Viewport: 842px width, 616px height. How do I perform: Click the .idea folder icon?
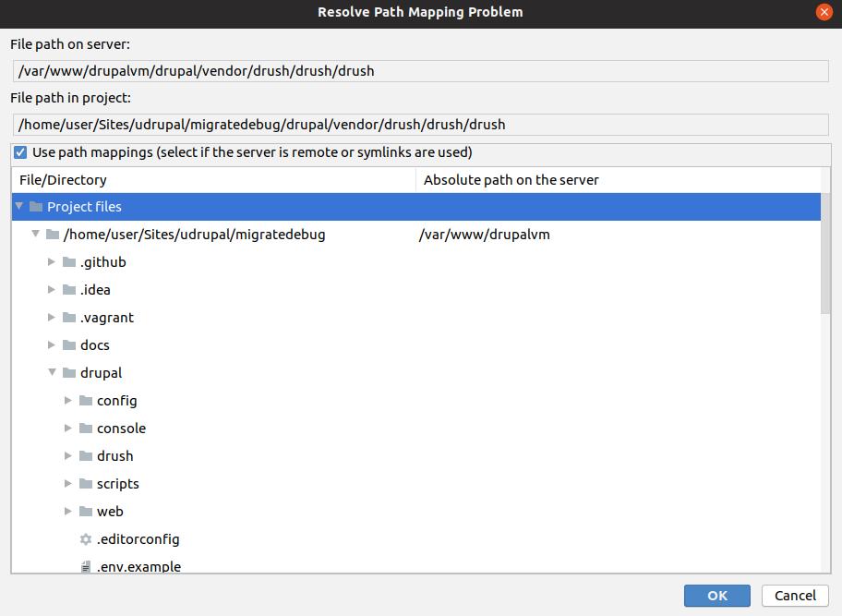pos(69,290)
